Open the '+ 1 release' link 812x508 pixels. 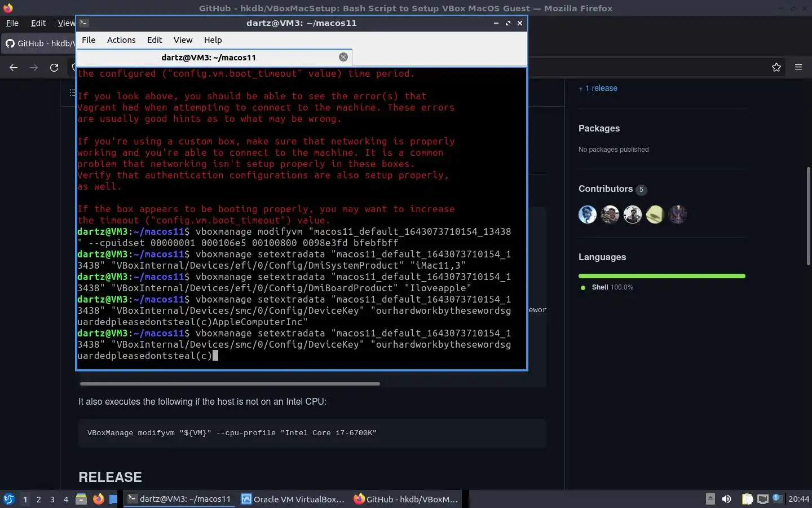[598, 88]
